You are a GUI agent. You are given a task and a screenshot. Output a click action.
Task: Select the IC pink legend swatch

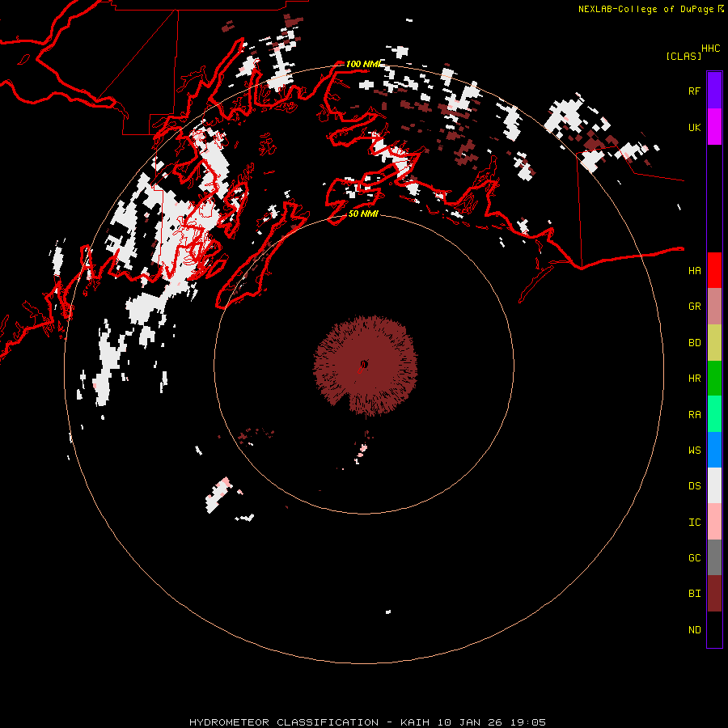coord(714,522)
